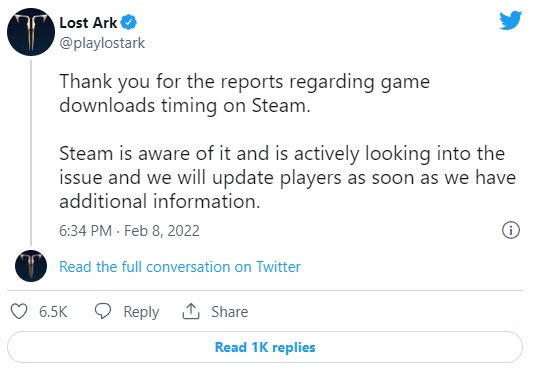Open Read 1K replies button
This screenshot has width=534, height=371.
click(265, 347)
